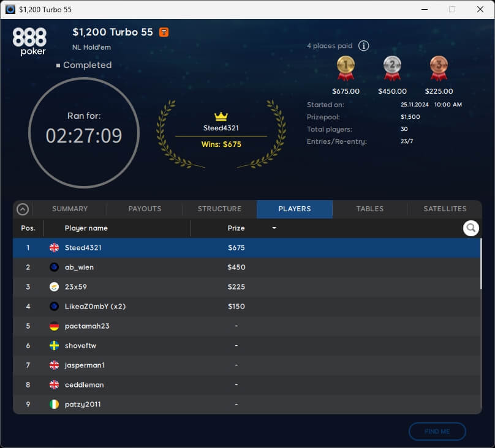Select player shoveftw
The image size is (495, 448).
[246, 346]
